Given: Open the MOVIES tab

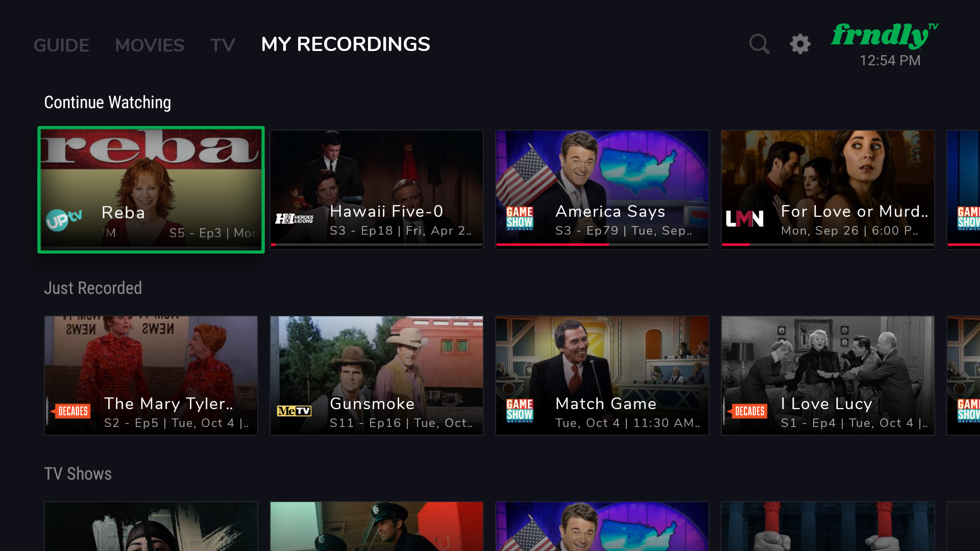Looking at the screenshot, I should coord(150,45).
